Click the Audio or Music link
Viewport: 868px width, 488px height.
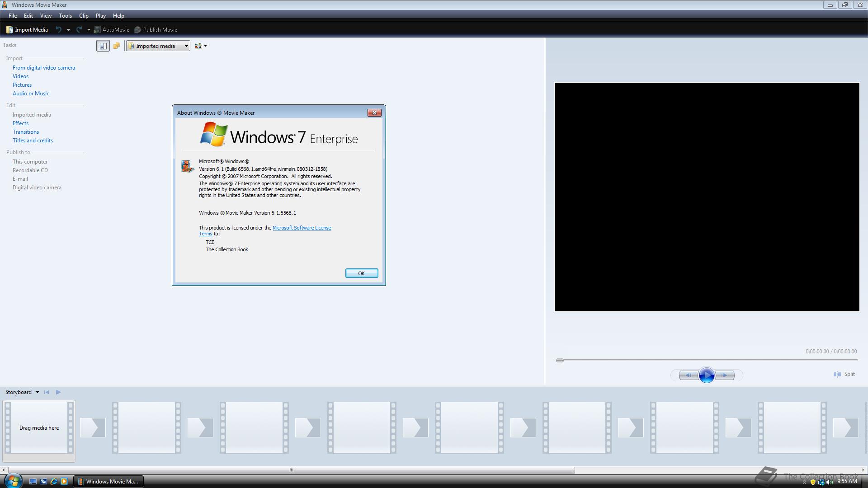pos(31,94)
